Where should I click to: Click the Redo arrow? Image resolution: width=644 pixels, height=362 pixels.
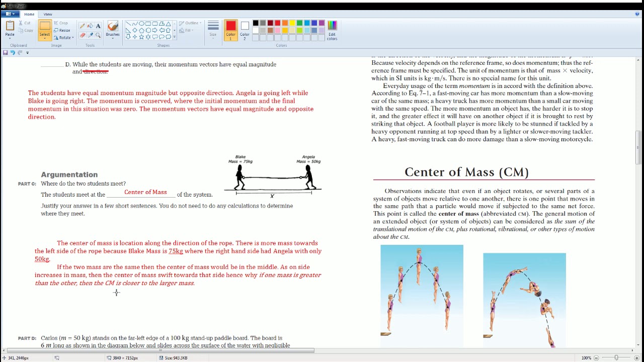20,53
